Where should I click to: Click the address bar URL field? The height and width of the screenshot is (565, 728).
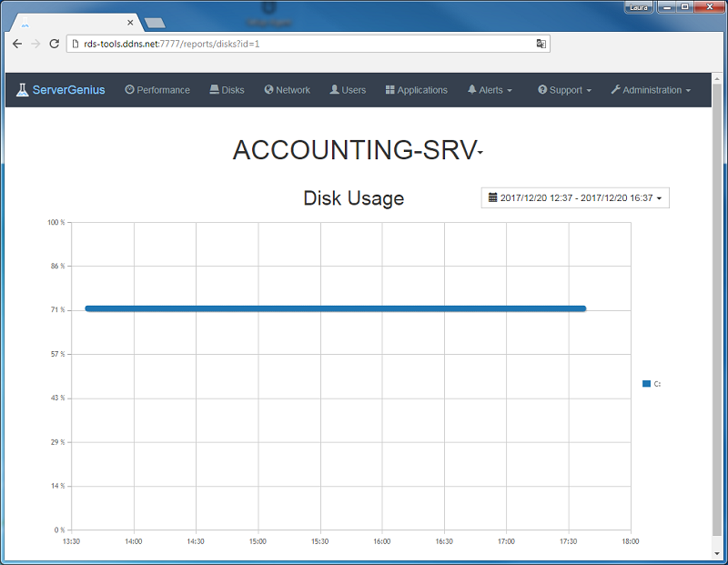300,44
